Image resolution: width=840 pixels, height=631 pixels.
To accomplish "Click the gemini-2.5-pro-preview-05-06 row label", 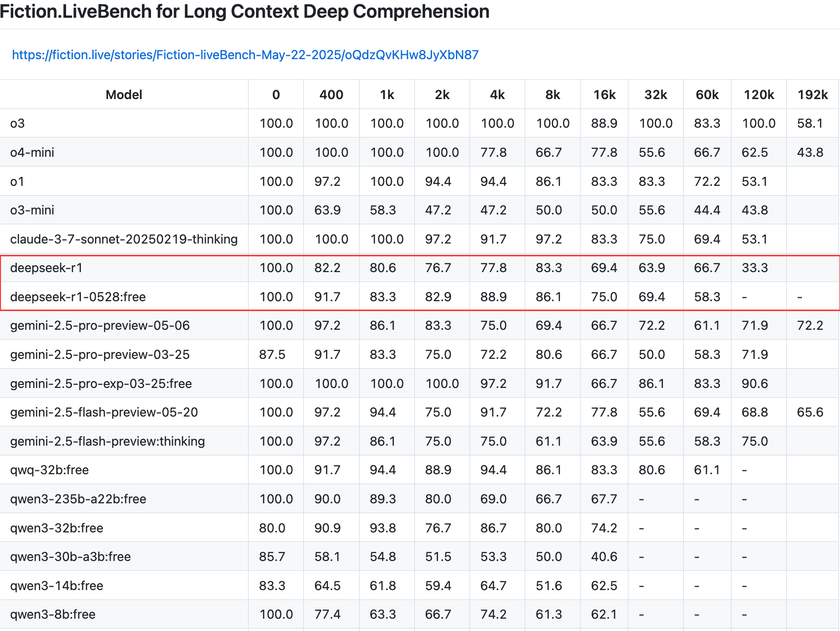I will (x=100, y=325).
